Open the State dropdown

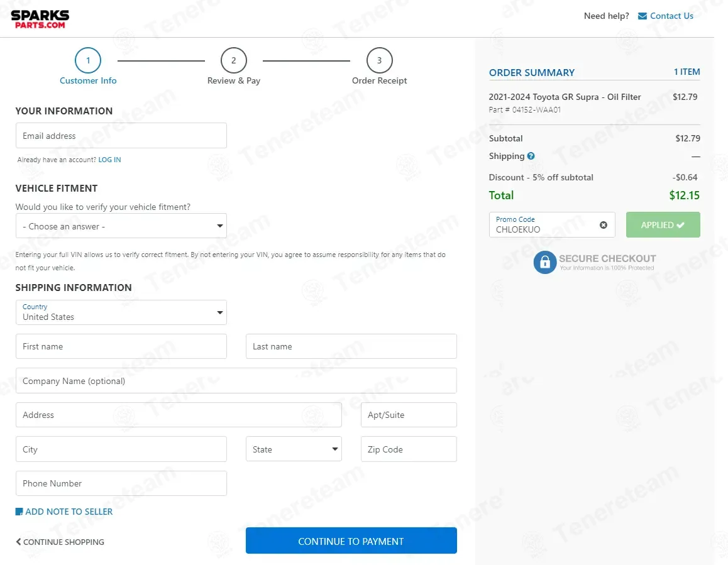coord(294,449)
